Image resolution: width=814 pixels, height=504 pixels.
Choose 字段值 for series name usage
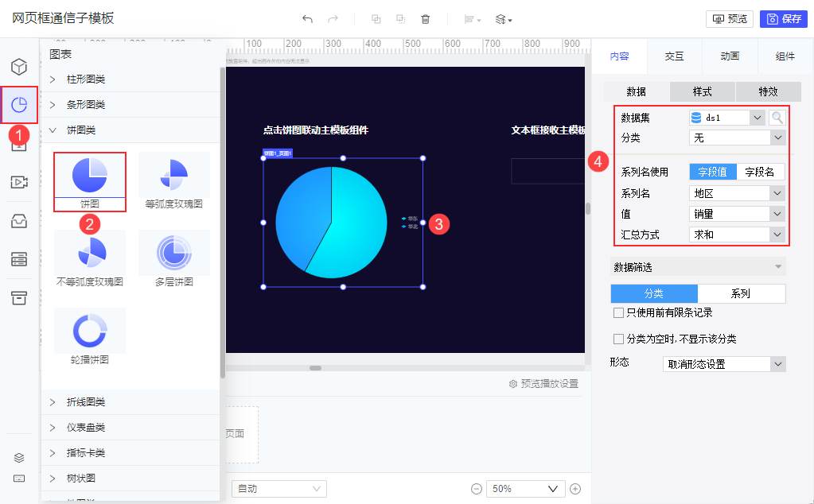pos(713,173)
